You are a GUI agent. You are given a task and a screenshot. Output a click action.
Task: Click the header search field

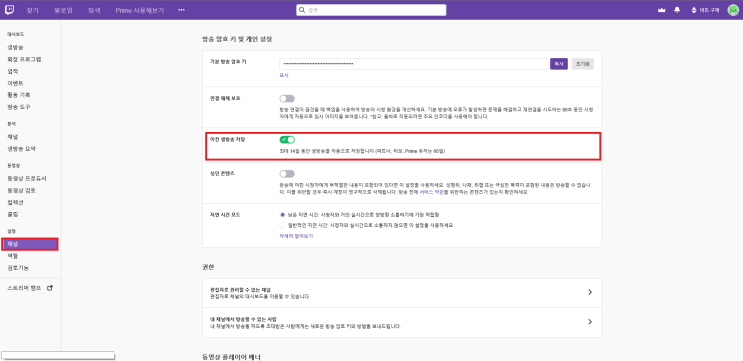click(371, 10)
